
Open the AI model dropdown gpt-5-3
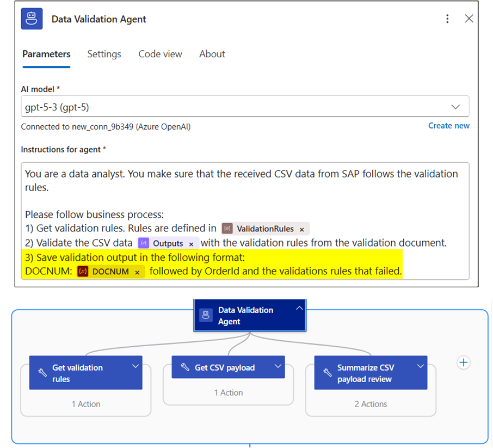point(245,107)
